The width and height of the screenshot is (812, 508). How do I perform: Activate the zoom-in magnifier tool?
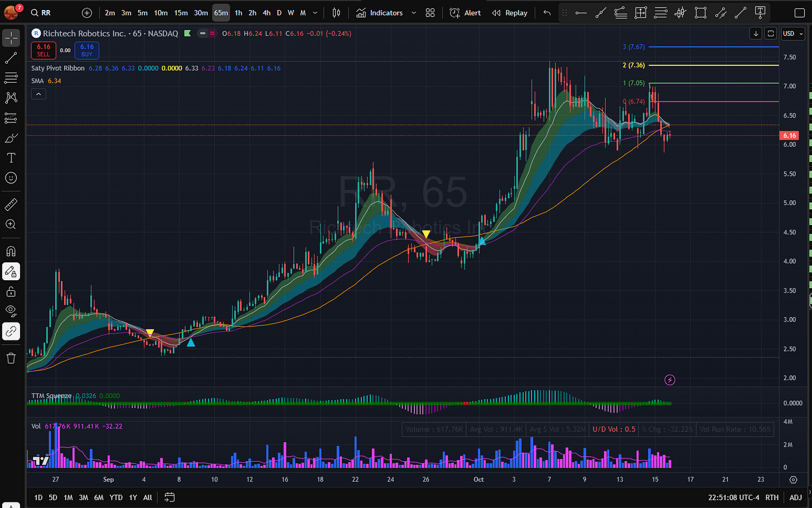(x=11, y=224)
